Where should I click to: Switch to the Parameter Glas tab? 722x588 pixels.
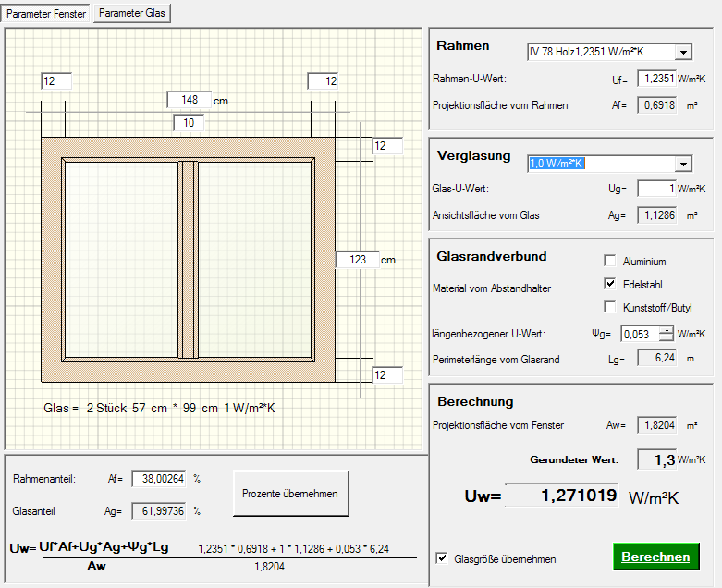132,13
